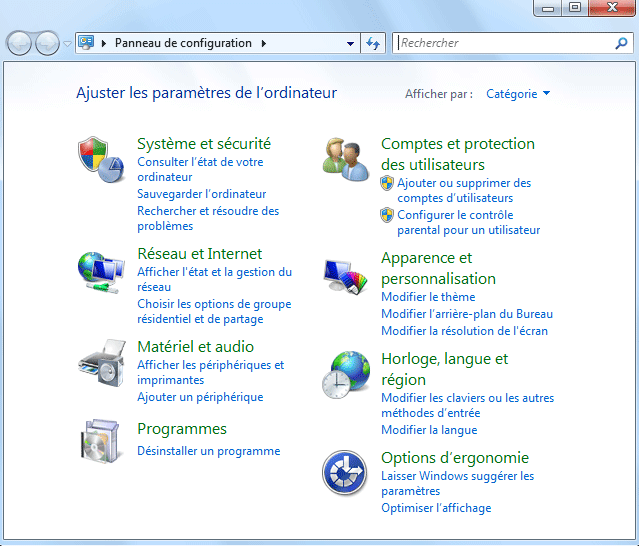Expand the arrow before Panneau de configuration

(x=104, y=43)
